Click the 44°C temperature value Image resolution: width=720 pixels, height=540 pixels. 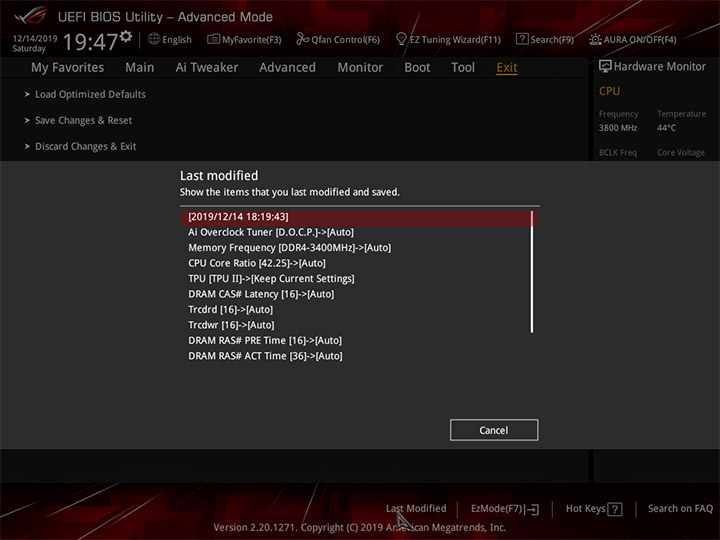[x=666, y=128]
